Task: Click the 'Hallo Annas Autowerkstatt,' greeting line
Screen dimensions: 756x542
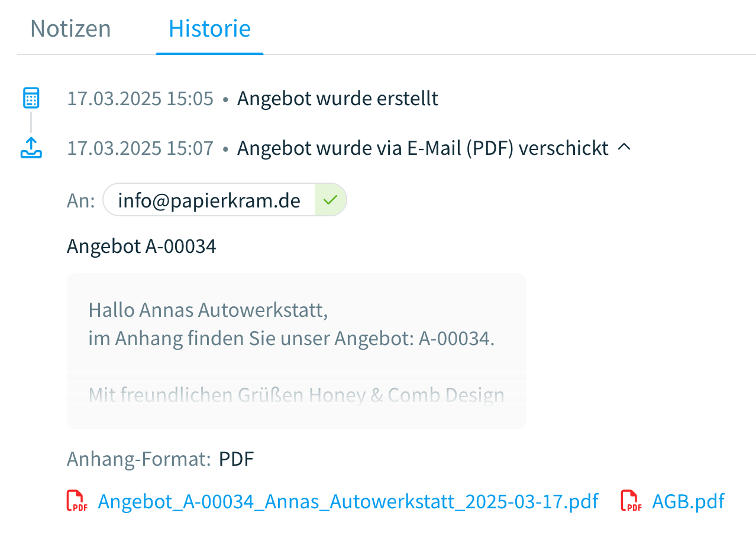Action: [x=208, y=310]
